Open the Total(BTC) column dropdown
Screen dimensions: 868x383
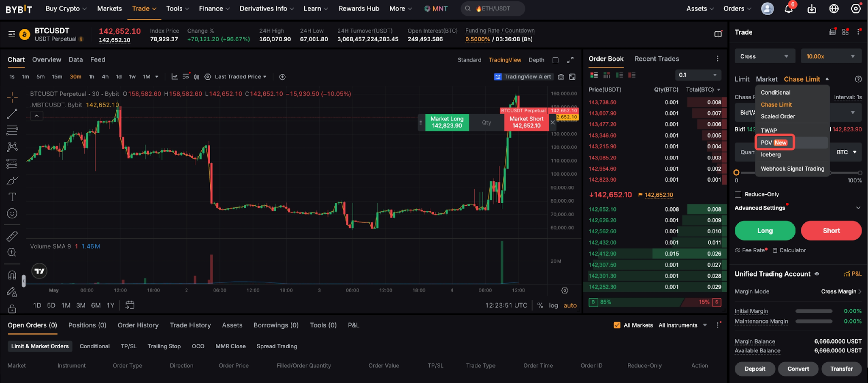click(704, 89)
